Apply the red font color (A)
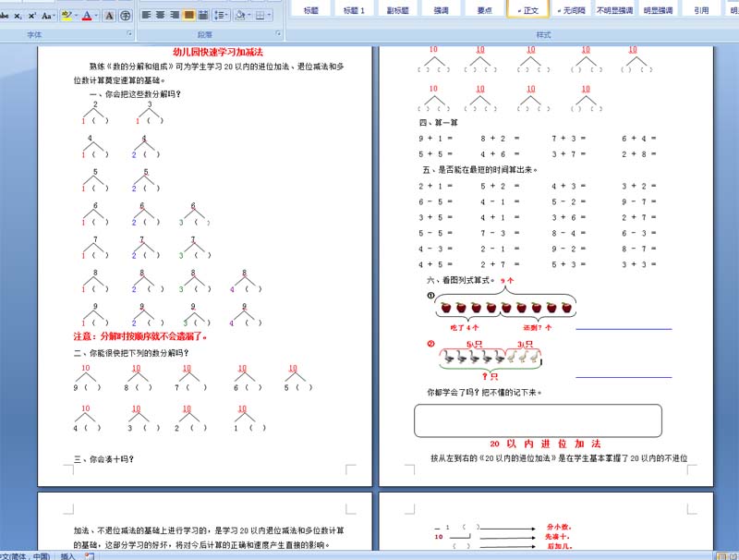The width and height of the screenshot is (739, 560). 87,16
